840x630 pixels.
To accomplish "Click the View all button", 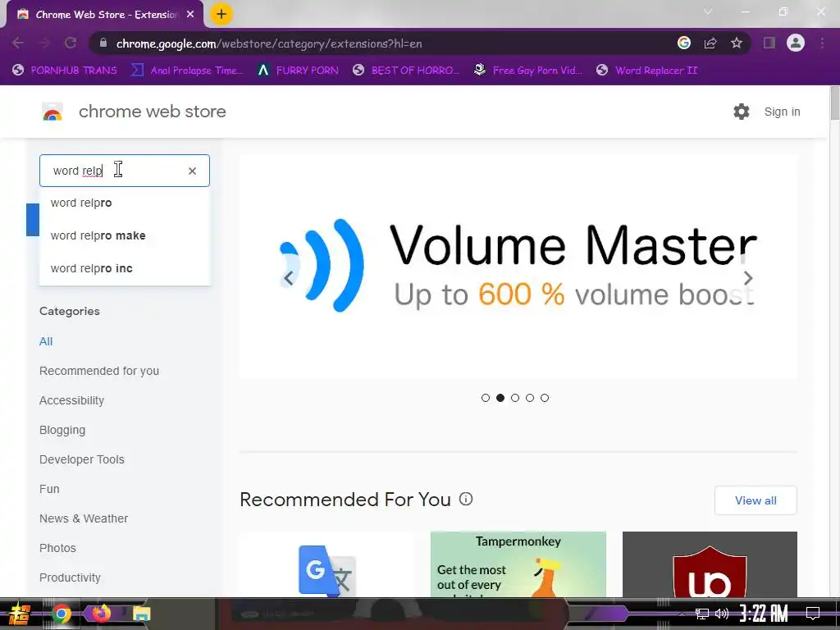I will 756,500.
